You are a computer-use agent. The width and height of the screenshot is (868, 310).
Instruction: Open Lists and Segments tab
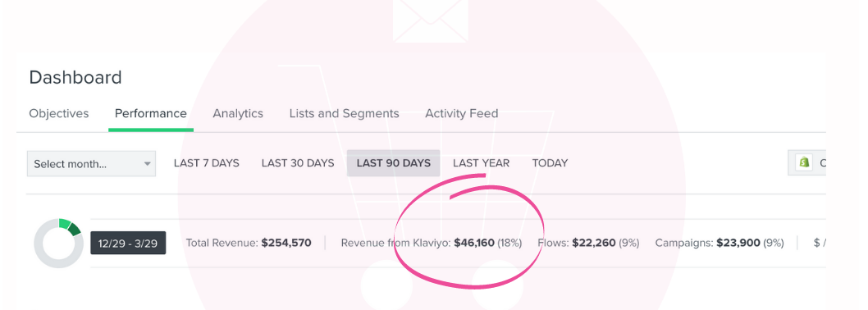click(344, 113)
